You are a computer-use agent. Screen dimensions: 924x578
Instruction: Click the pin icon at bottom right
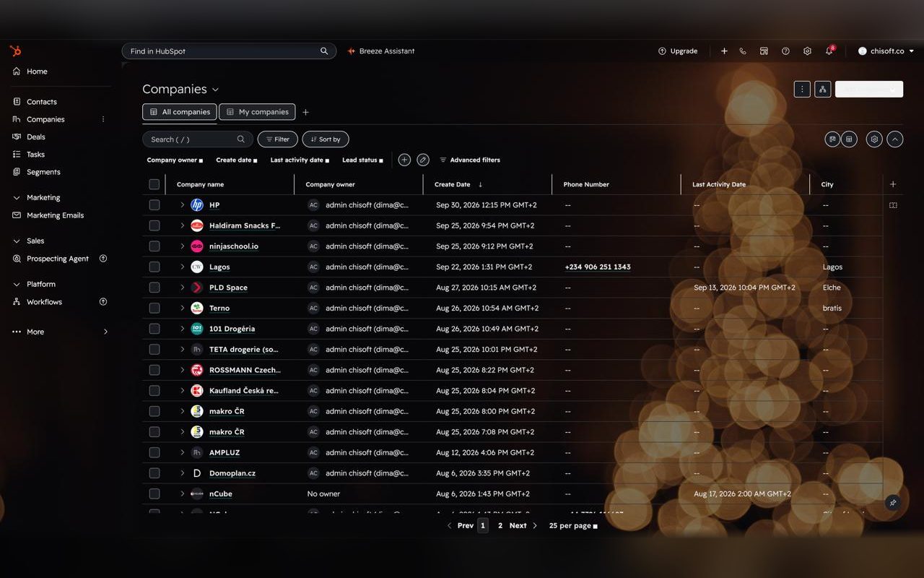point(893,502)
